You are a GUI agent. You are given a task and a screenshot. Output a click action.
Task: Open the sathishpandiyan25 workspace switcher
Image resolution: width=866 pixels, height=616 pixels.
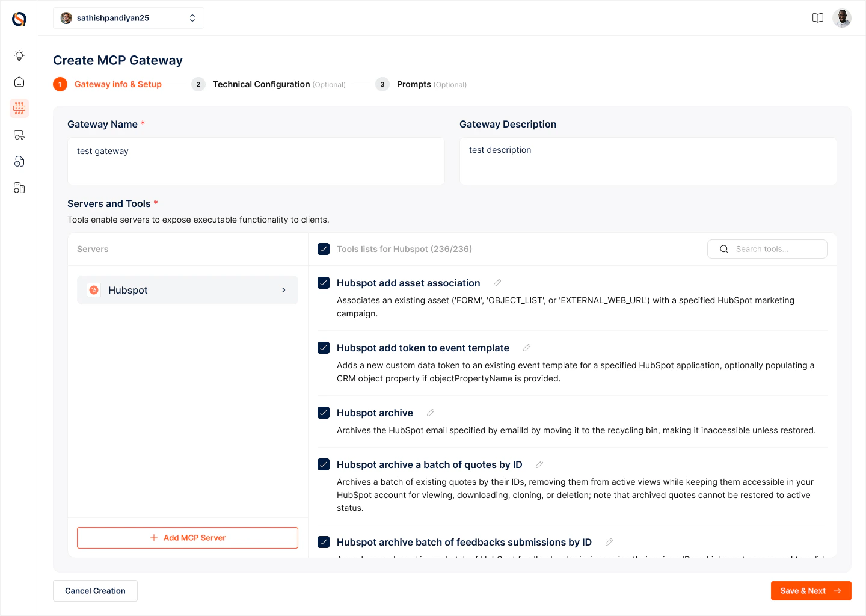click(x=128, y=17)
